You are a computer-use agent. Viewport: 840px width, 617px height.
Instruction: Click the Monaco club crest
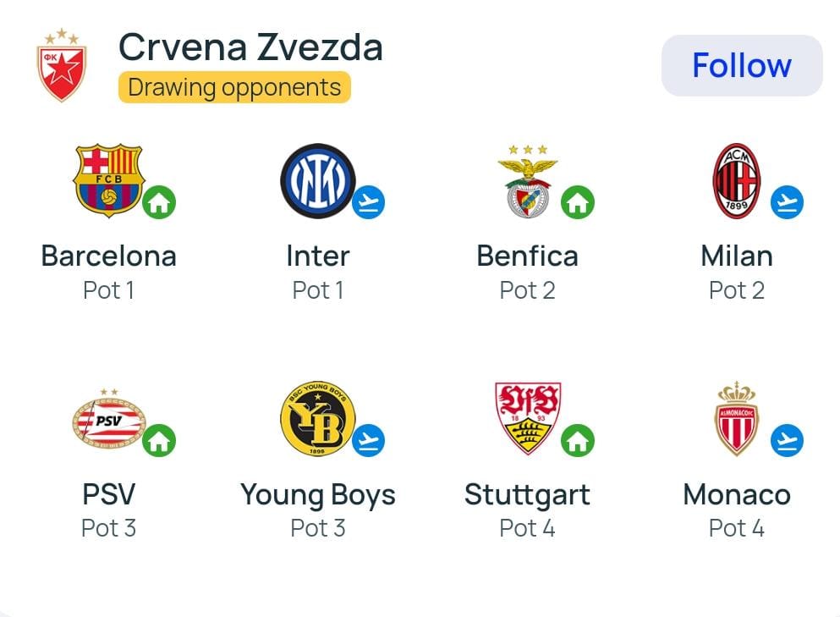click(x=737, y=419)
